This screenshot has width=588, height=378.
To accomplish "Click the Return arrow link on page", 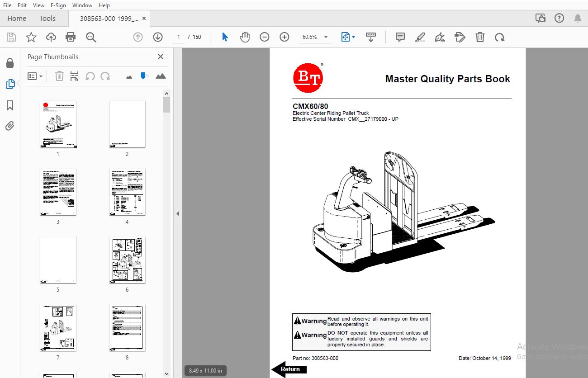I will (x=289, y=369).
